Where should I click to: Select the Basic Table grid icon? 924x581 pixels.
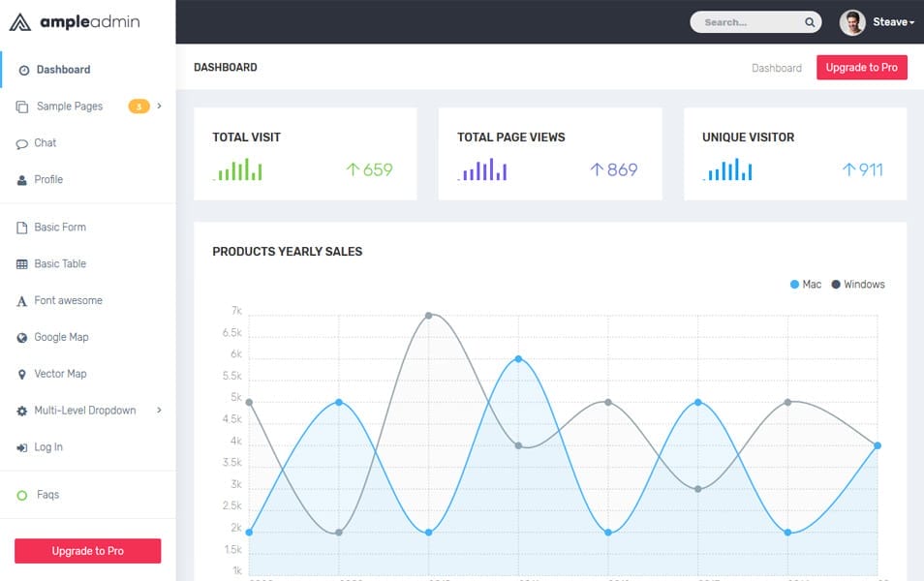click(21, 263)
